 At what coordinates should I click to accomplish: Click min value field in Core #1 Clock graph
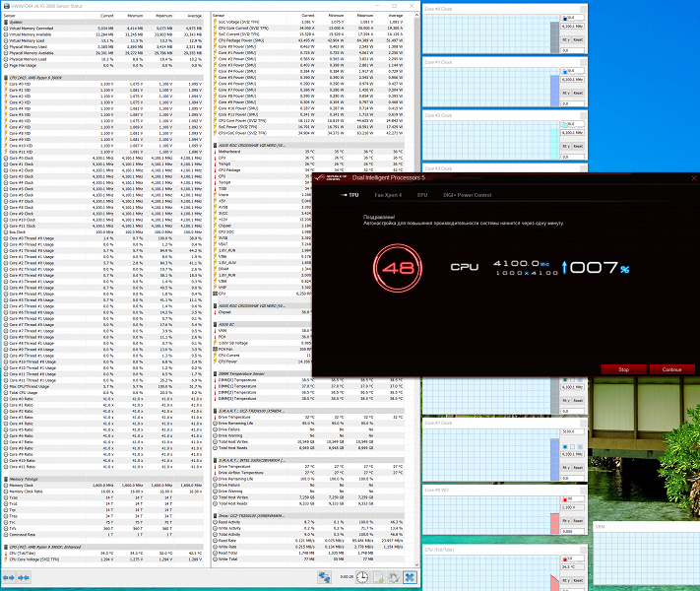573,103
